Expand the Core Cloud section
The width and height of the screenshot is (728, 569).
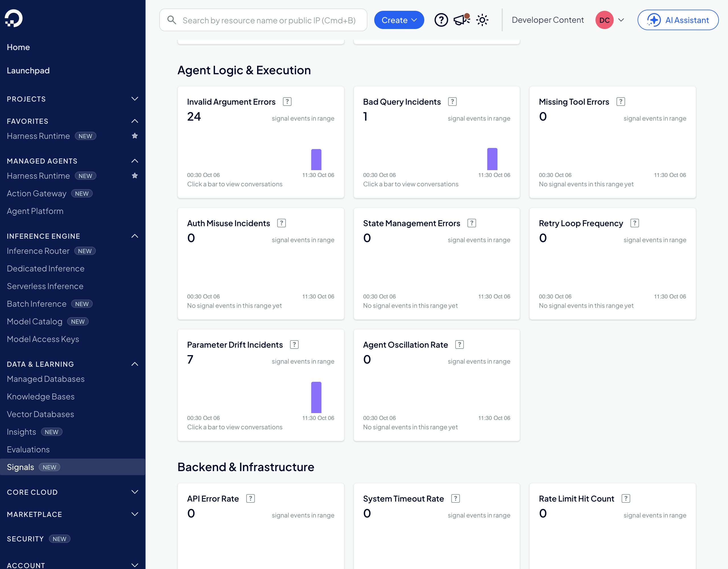click(72, 492)
